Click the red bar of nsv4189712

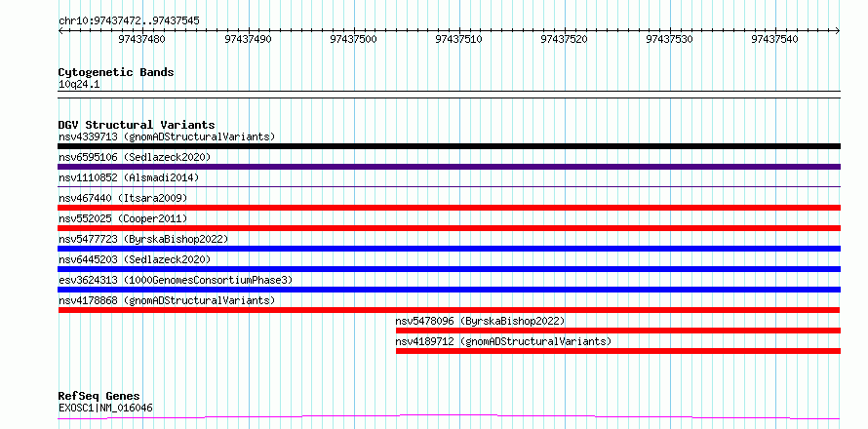618,351
